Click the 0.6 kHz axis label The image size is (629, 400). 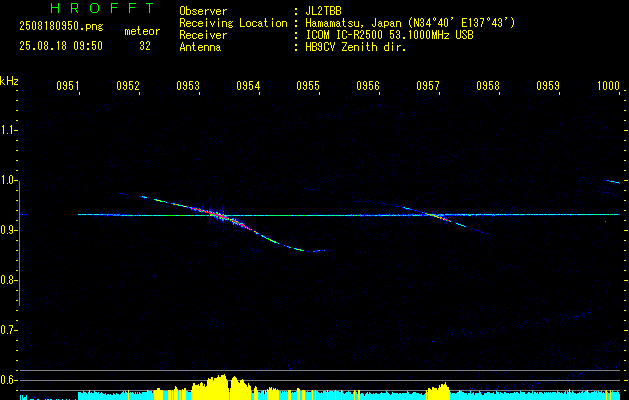click(x=8, y=380)
